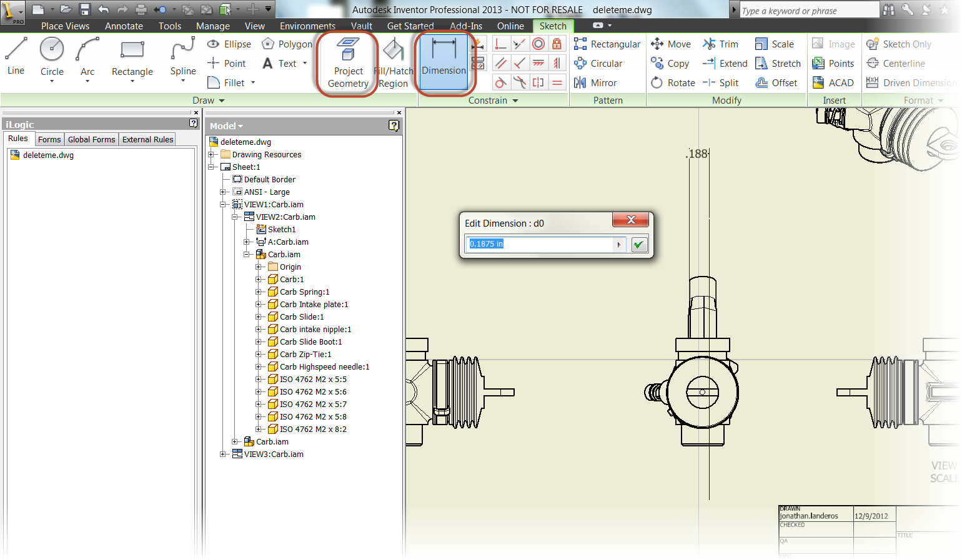The width and height of the screenshot is (962, 560).
Task: Switch to the Annotate ribbon tab
Action: [124, 26]
